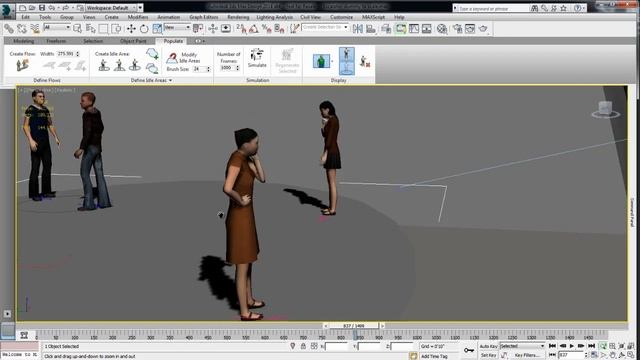Select the Move tool in main toolbar

(x=131, y=29)
